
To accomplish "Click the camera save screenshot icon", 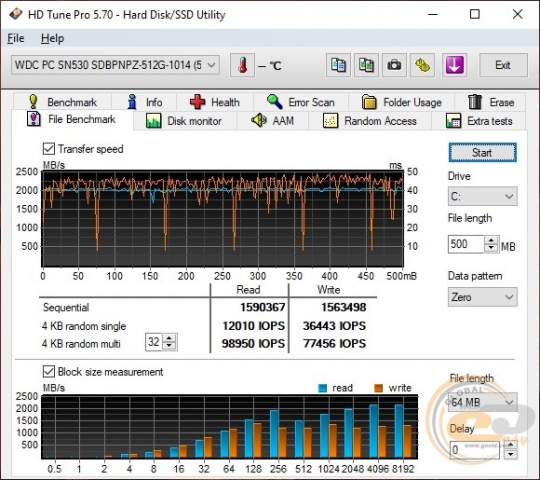I will pos(394,65).
